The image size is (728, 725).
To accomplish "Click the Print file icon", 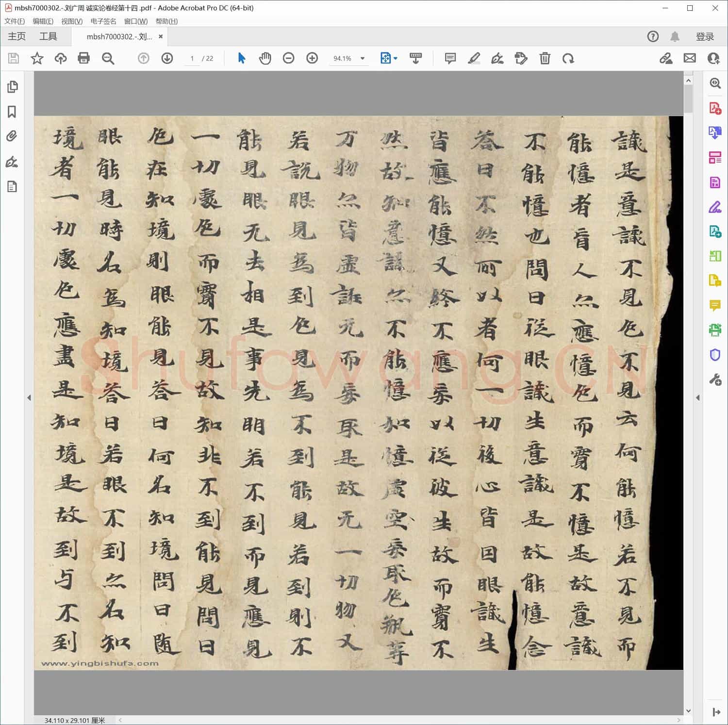I will [83, 58].
